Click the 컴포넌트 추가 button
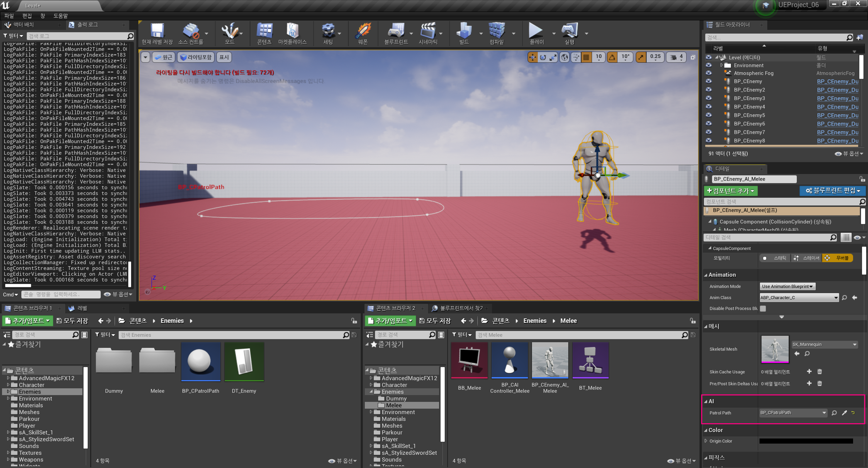This screenshot has height=468, width=868. point(730,191)
